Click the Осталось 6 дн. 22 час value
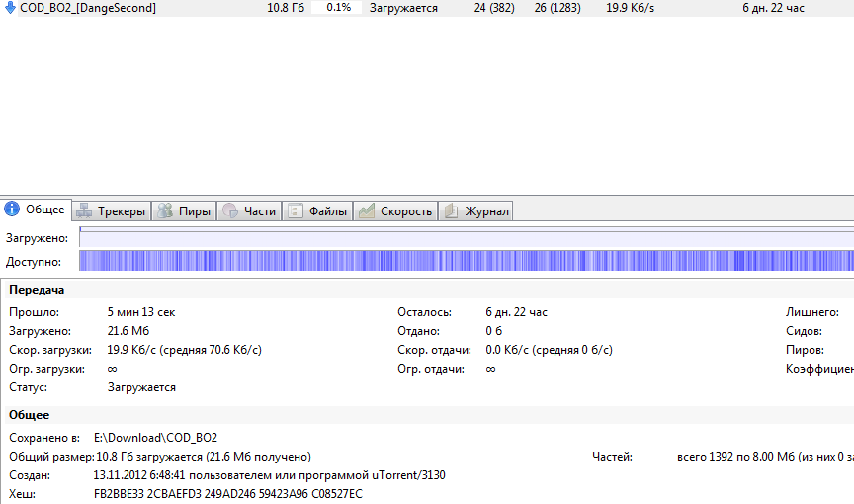The image size is (854, 504). (x=516, y=312)
